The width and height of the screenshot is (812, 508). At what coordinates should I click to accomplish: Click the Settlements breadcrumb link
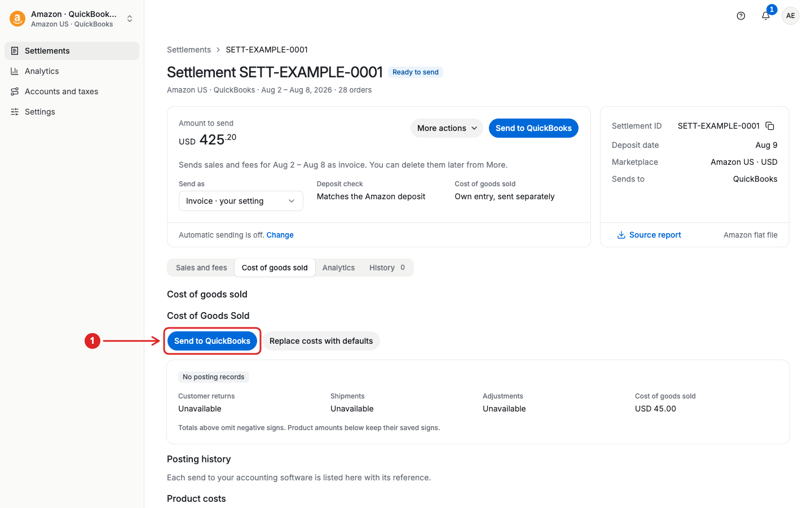tap(189, 50)
